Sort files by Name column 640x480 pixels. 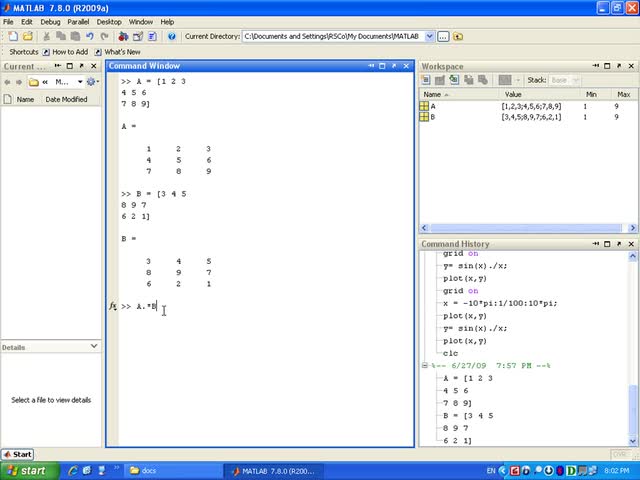pyautogui.click(x=25, y=99)
